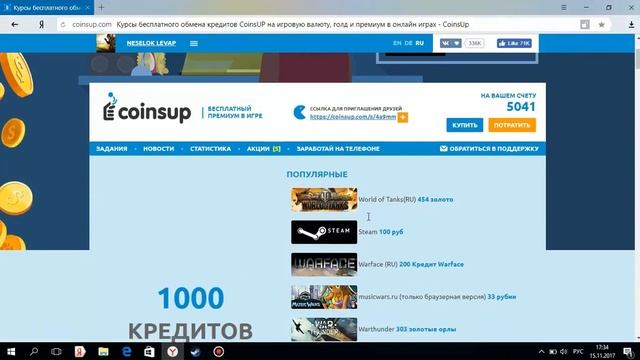Click the Music Wars banner thumbnail

(324, 297)
